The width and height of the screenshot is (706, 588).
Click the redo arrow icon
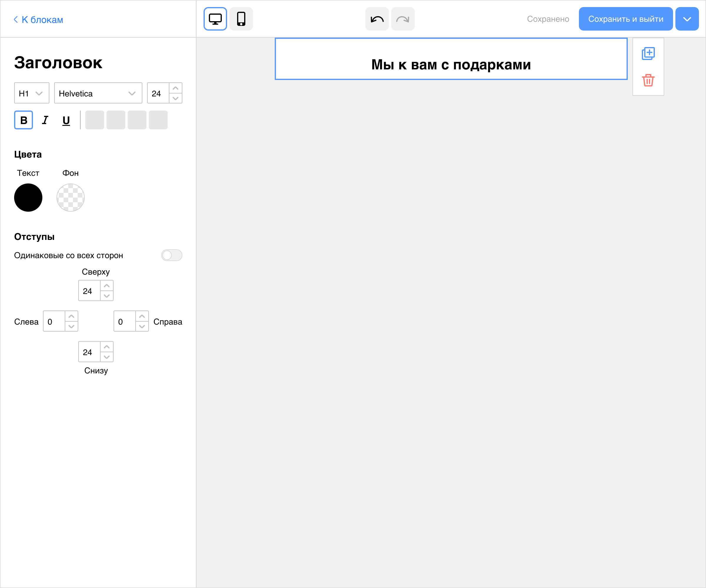[x=403, y=19]
